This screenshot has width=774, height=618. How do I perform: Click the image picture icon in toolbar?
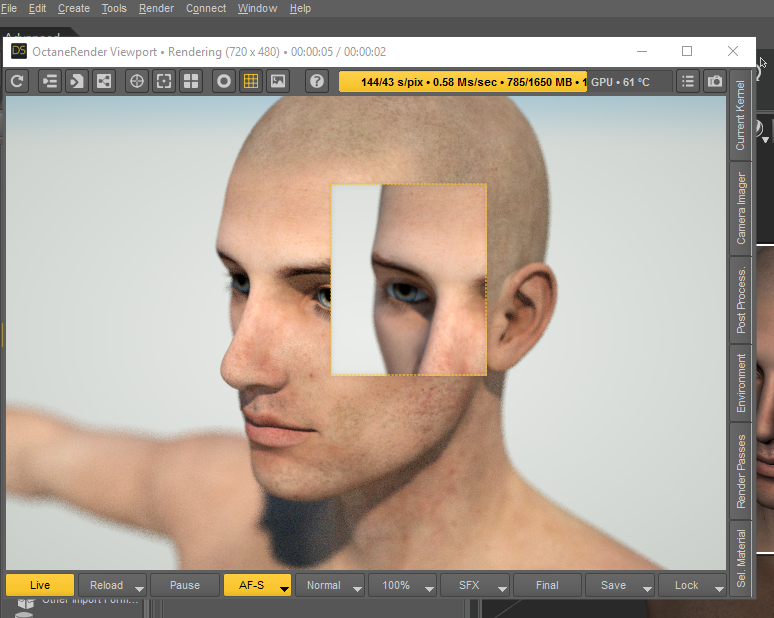pos(278,82)
